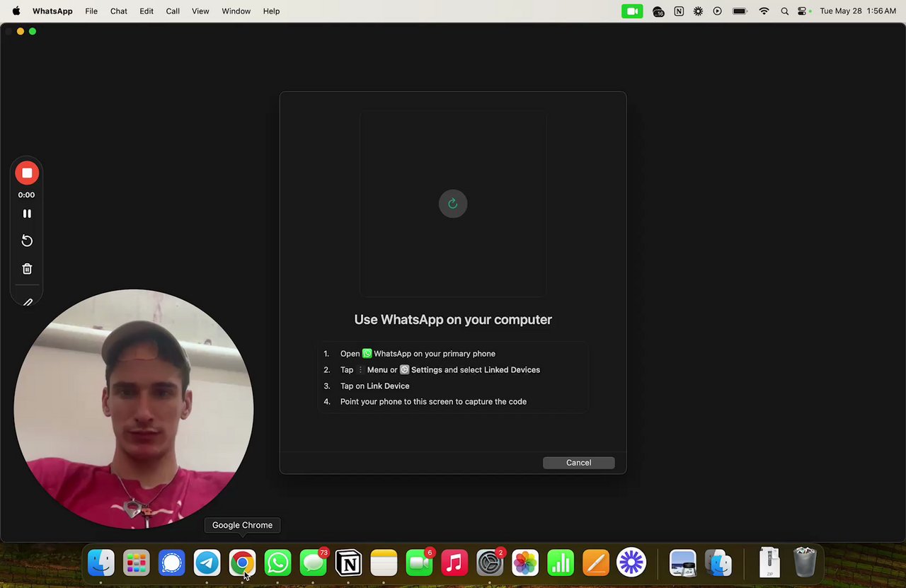This screenshot has width=906, height=588.
Task: Click the sunburst menu bar icon
Action: (x=698, y=11)
